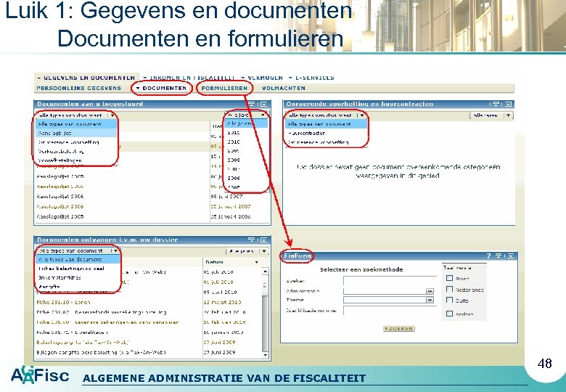Open the 'Fiche 281.10 - Lonen' document

coord(63,302)
